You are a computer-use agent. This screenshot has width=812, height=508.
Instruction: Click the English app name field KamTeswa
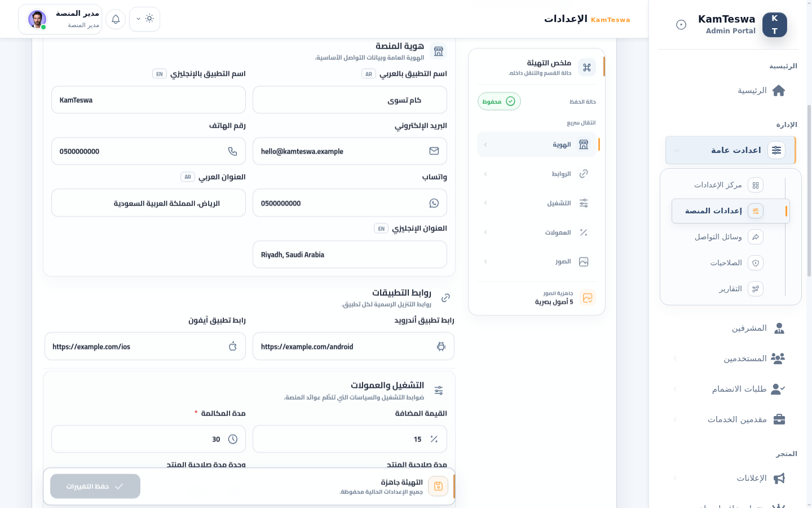pos(148,100)
